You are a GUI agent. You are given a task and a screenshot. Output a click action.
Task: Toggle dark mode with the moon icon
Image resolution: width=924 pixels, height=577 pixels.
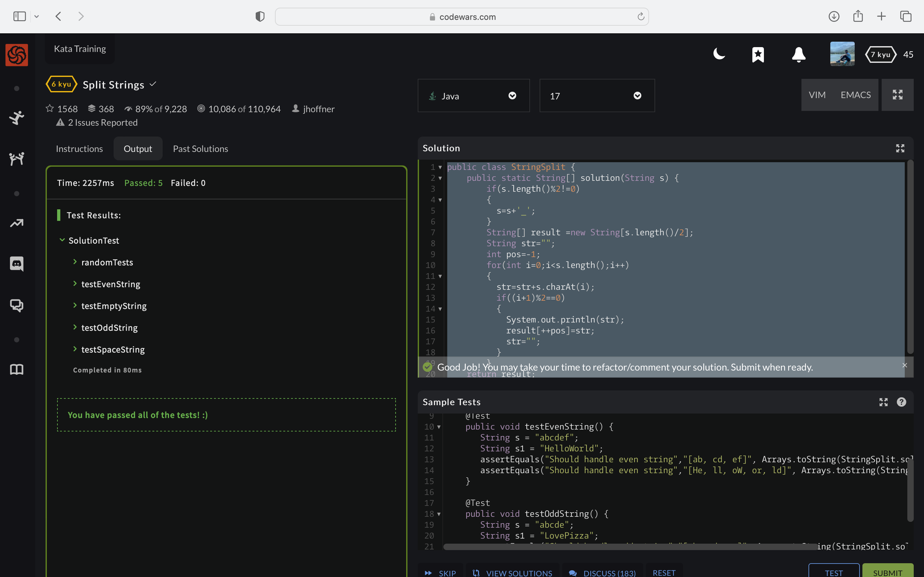[x=719, y=54]
